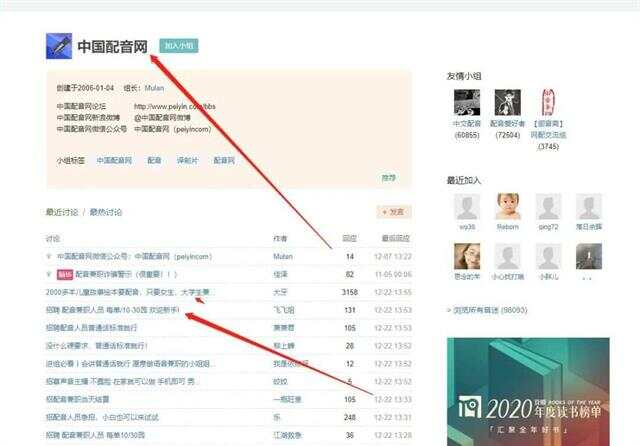Click the 加入小组 join button
The image size is (640, 446).
point(179,46)
